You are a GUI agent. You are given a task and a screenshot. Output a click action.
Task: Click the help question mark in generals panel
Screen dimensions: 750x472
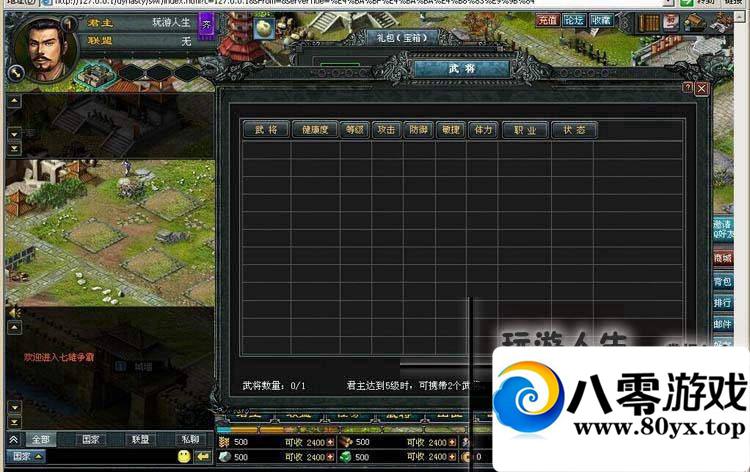pos(687,88)
